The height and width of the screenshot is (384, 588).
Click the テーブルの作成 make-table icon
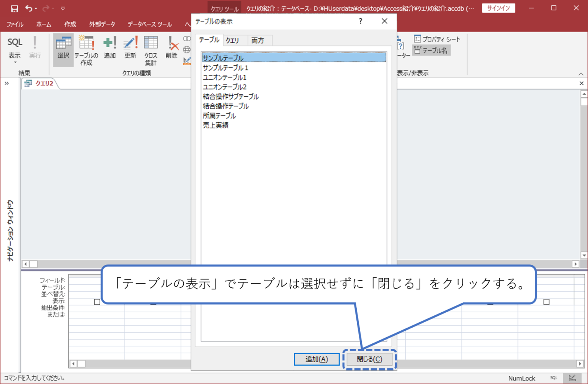86,50
